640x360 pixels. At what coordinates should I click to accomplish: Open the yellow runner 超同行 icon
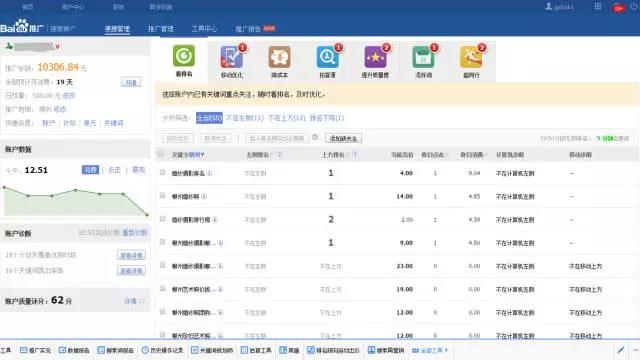(471, 57)
